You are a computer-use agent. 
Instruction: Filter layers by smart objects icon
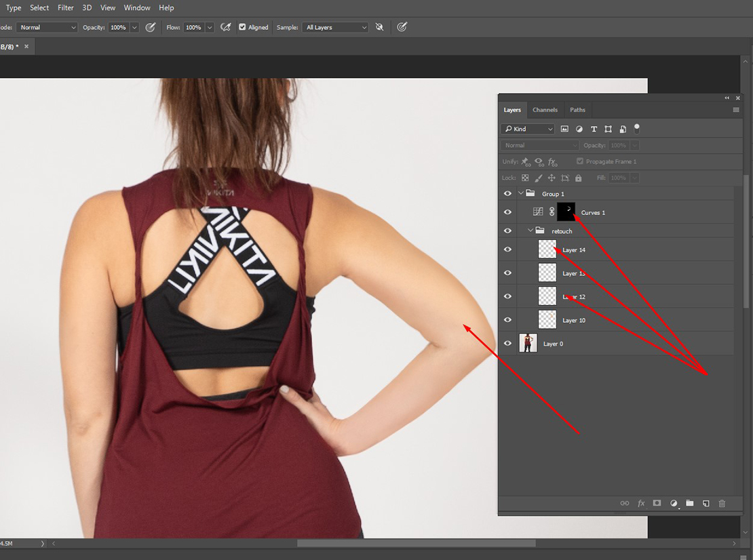tap(622, 129)
